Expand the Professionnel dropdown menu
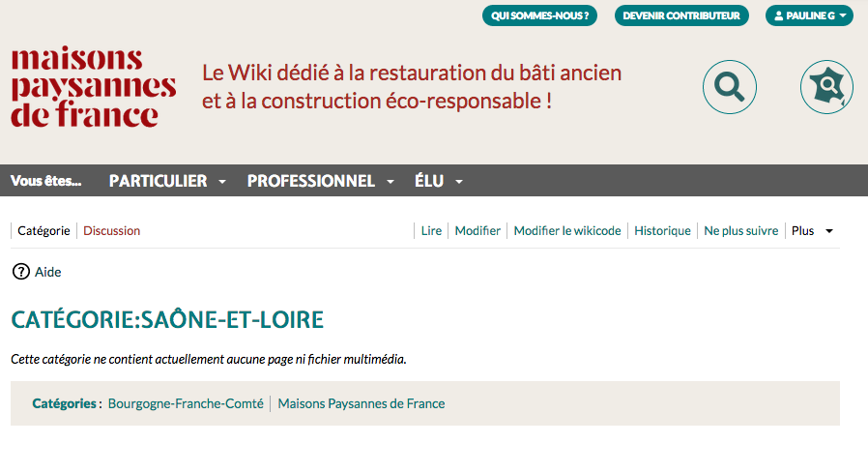The width and height of the screenshot is (868, 473). pos(321,181)
